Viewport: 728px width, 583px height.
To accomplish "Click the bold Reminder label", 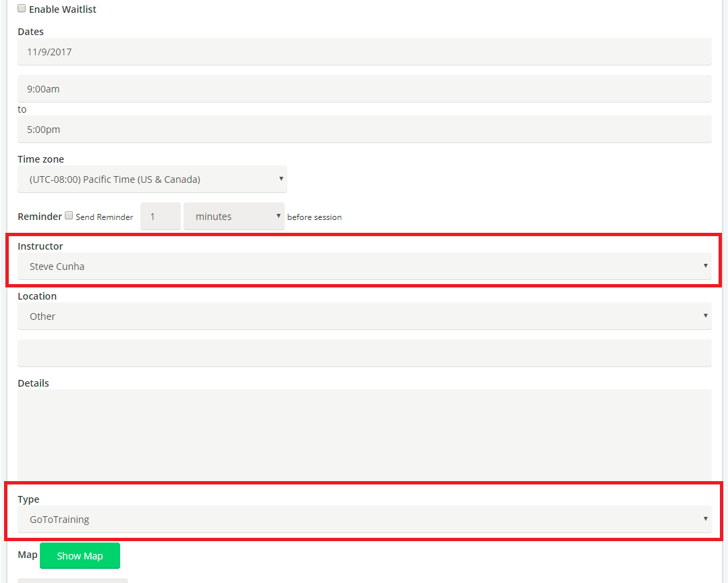I will [39, 217].
